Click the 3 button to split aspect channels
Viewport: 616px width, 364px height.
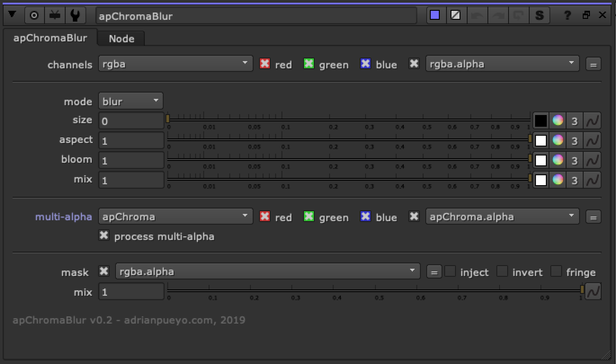[x=574, y=140]
